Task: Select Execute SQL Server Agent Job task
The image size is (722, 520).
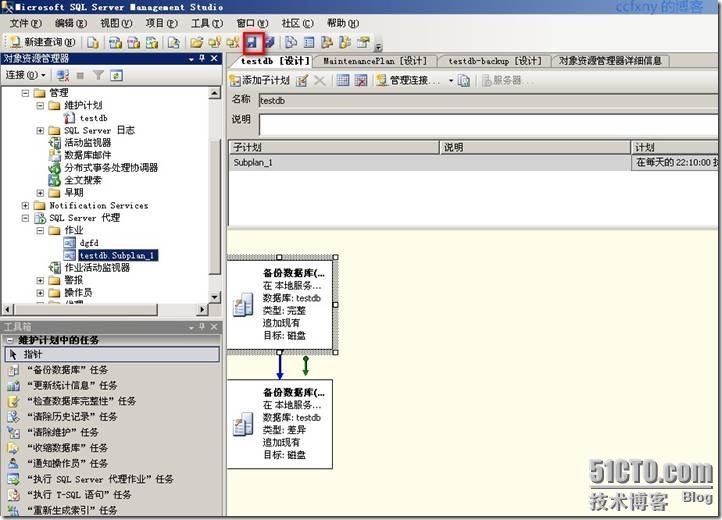Action: (x=100, y=479)
